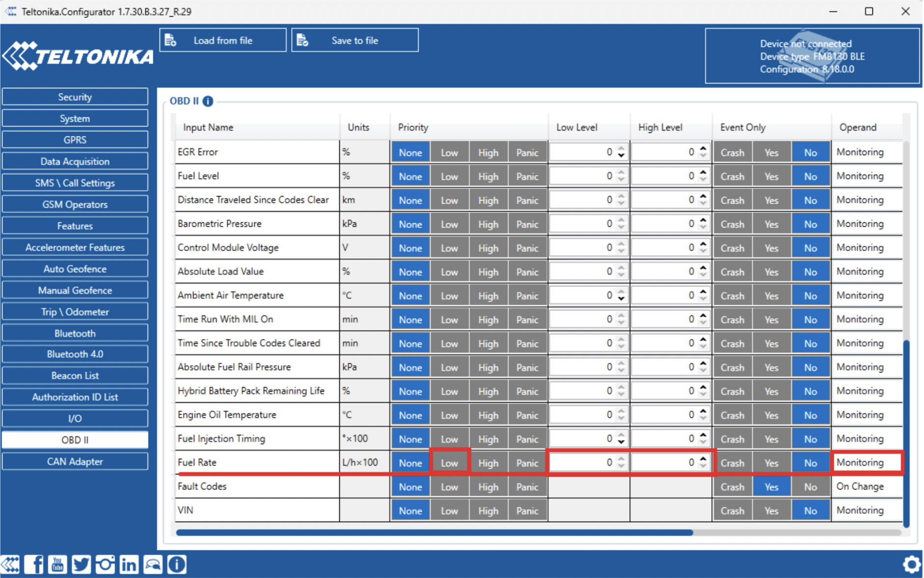Set VIN priority to High
Screen dimensions: 924x578
click(x=488, y=511)
